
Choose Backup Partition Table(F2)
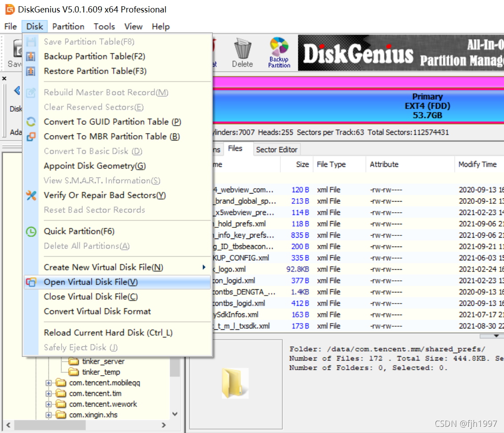coord(118,57)
